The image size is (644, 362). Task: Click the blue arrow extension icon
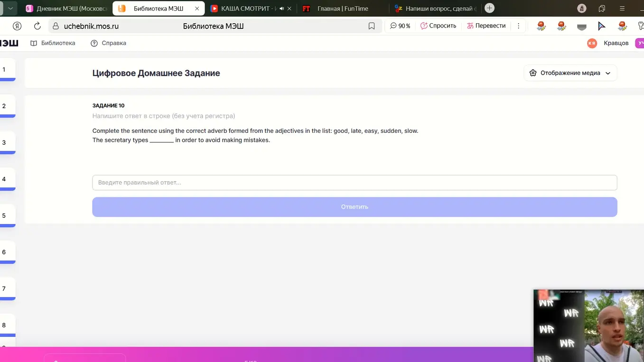click(x=602, y=26)
